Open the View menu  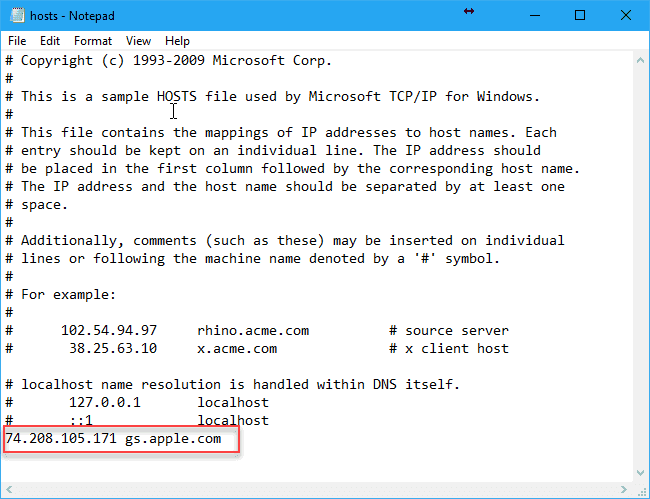139,41
